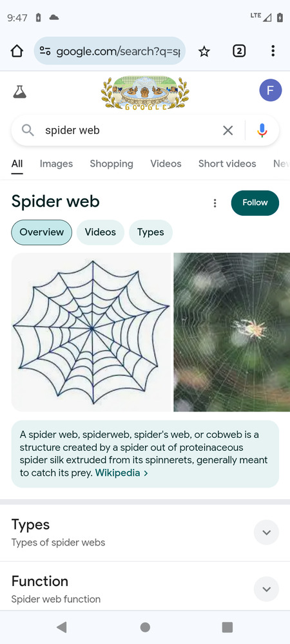Select the Videos chip under Spider web

tap(101, 232)
